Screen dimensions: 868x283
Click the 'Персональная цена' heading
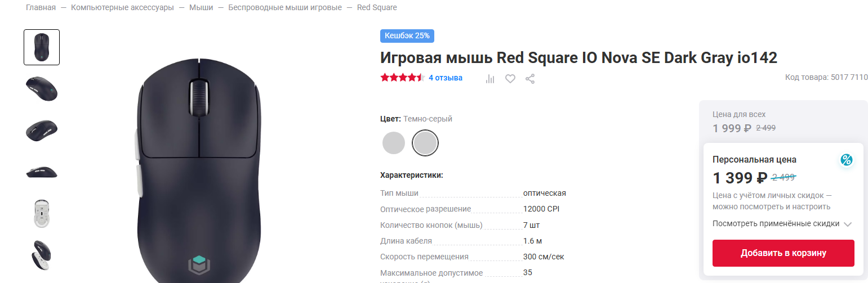click(x=754, y=160)
